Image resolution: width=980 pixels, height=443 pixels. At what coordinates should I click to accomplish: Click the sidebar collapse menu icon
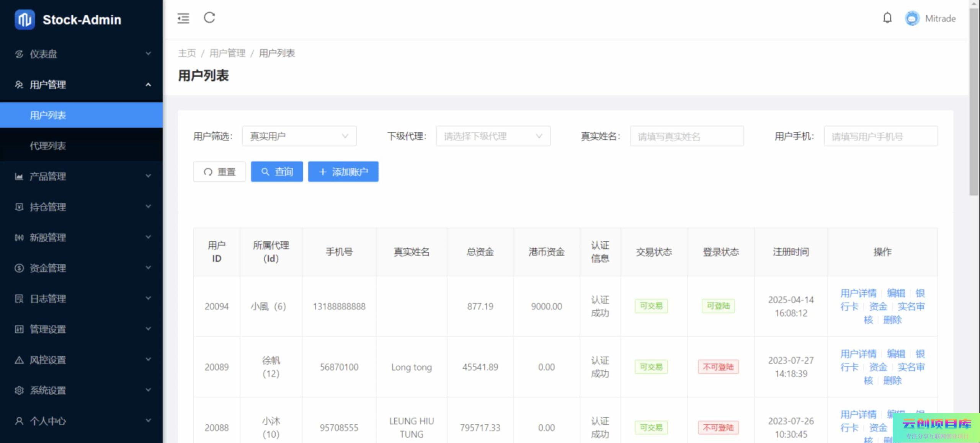click(x=183, y=18)
